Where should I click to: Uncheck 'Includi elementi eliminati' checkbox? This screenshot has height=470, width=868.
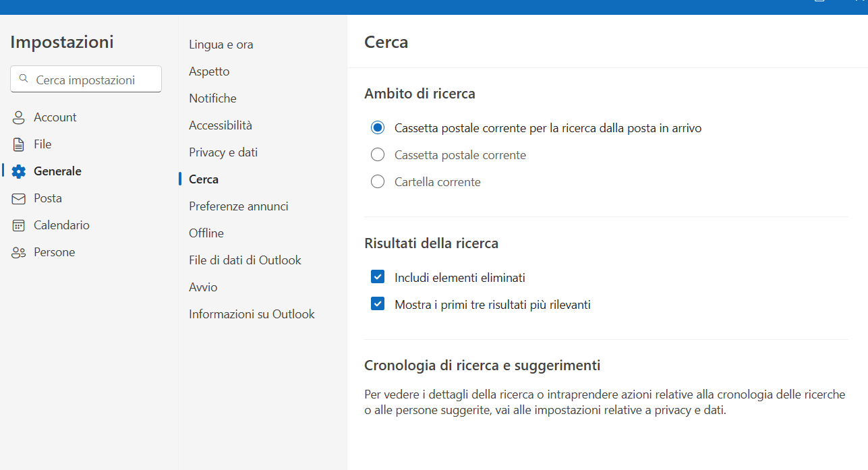pyautogui.click(x=378, y=277)
